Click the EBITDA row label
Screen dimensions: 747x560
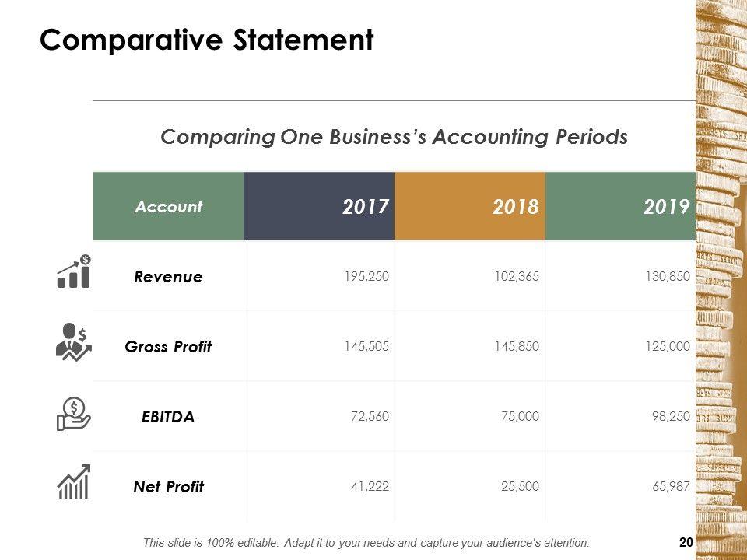click(168, 417)
